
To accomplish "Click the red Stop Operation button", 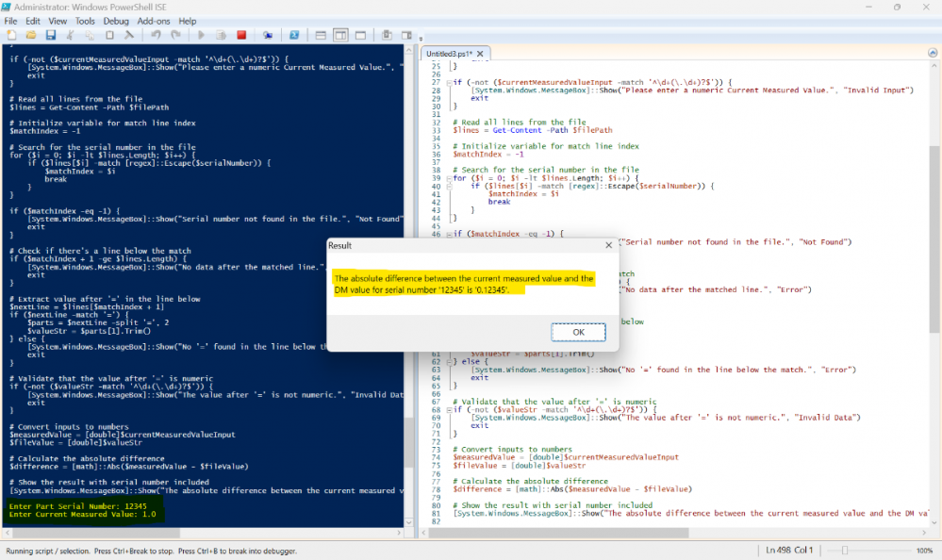I will tap(241, 35).
